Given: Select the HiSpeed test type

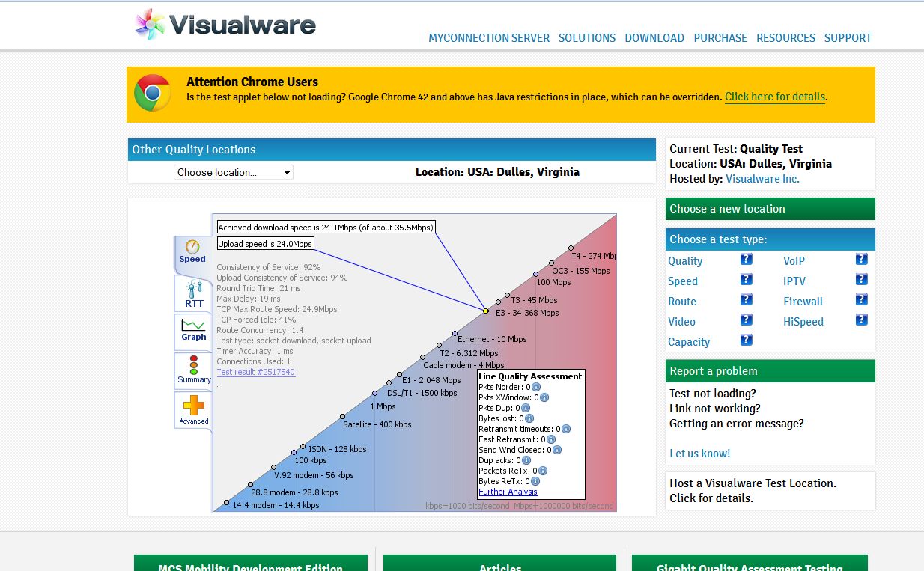Looking at the screenshot, I should tap(803, 322).
